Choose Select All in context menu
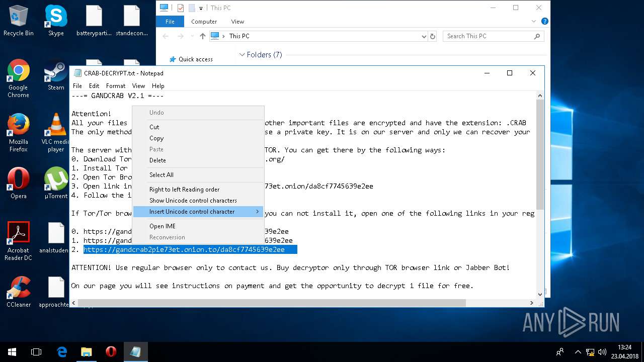Viewport: 644px width, 362px height. click(198, 175)
